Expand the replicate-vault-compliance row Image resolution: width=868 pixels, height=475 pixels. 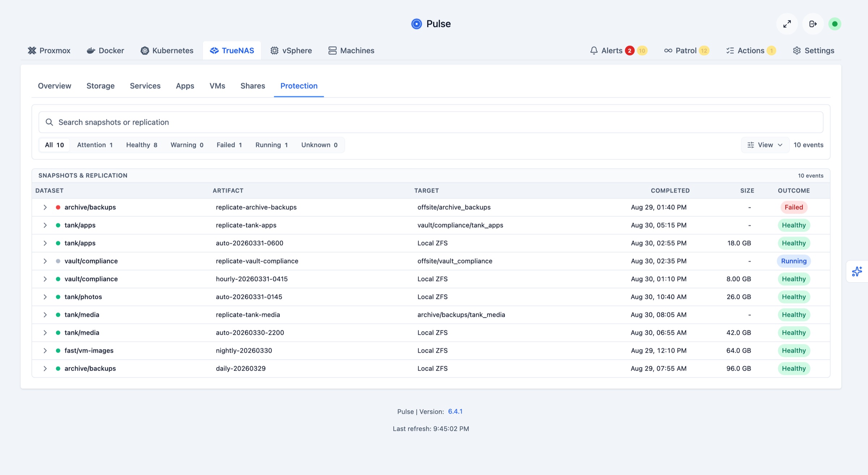[45, 261]
